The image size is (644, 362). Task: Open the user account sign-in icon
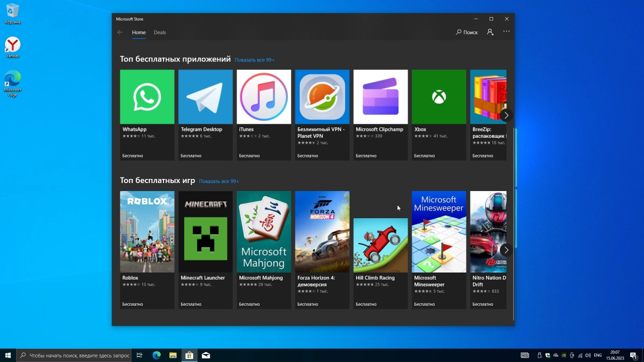pyautogui.click(x=490, y=32)
